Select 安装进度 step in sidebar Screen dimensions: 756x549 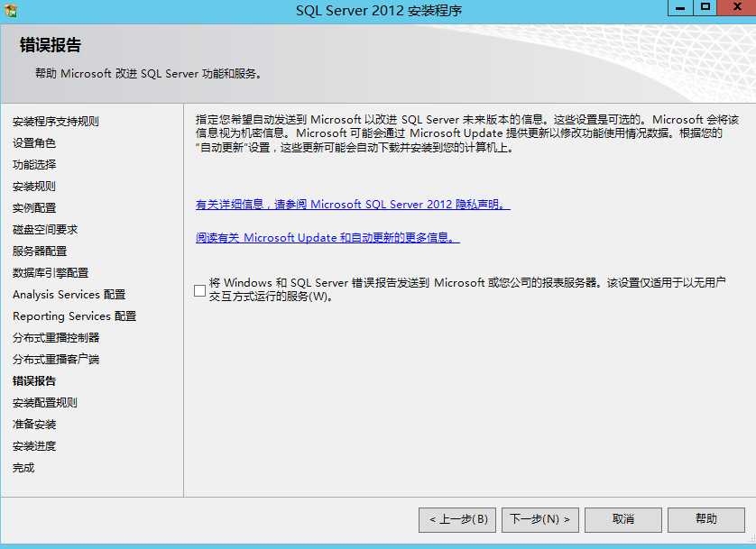tap(34, 446)
